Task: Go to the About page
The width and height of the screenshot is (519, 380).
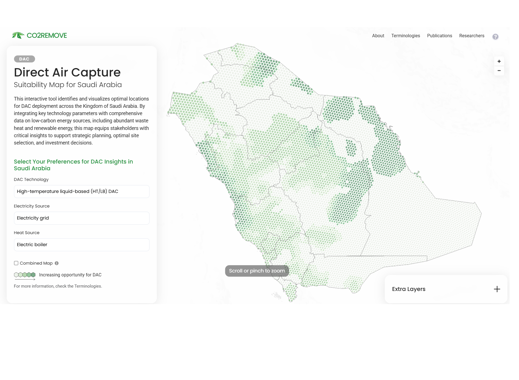Action: (x=378, y=36)
